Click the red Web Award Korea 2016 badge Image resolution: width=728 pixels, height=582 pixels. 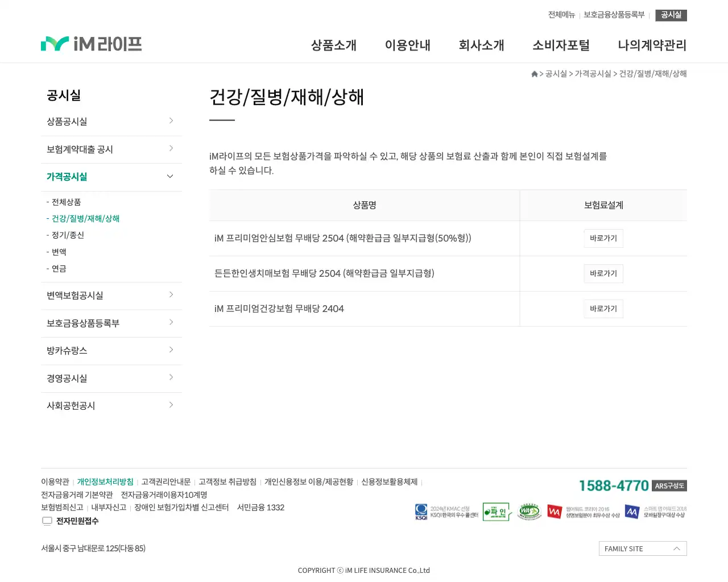tap(584, 512)
